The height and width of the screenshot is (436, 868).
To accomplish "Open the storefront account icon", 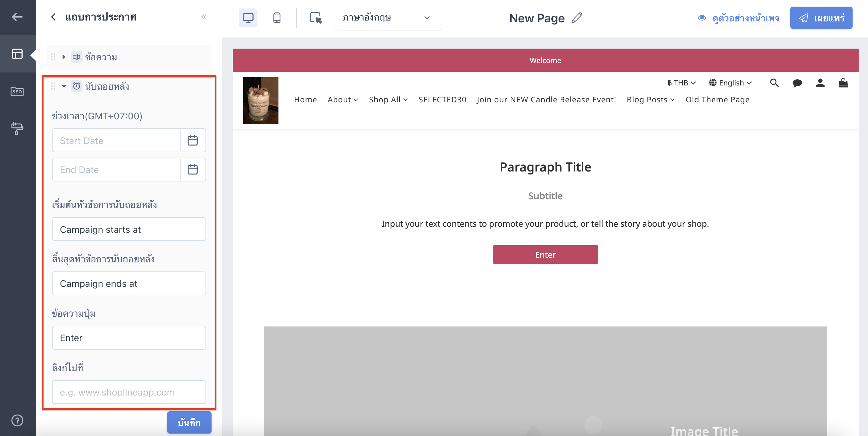I will tap(820, 83).
